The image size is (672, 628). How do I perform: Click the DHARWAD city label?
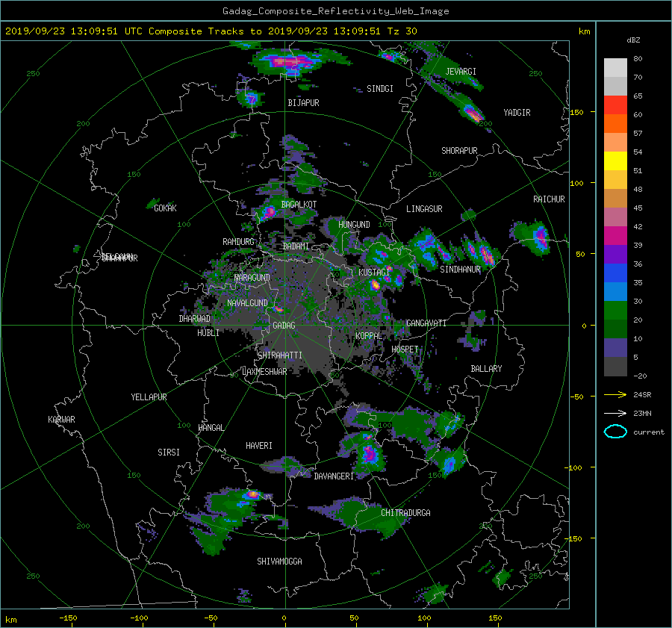195,319
